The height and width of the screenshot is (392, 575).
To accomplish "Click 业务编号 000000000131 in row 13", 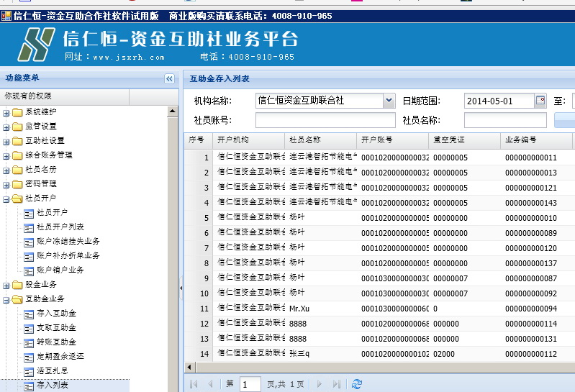I will [x=530, y=339].
